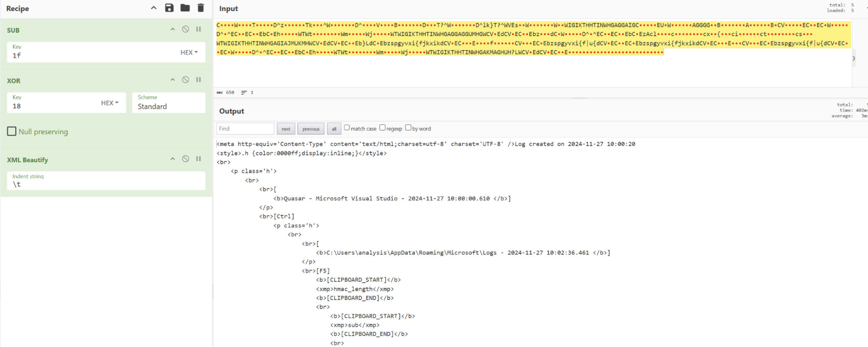Clear the recipe with trash icon
Image resolution: width=868 pixels, height=347 pixels.
pos(201,8)
